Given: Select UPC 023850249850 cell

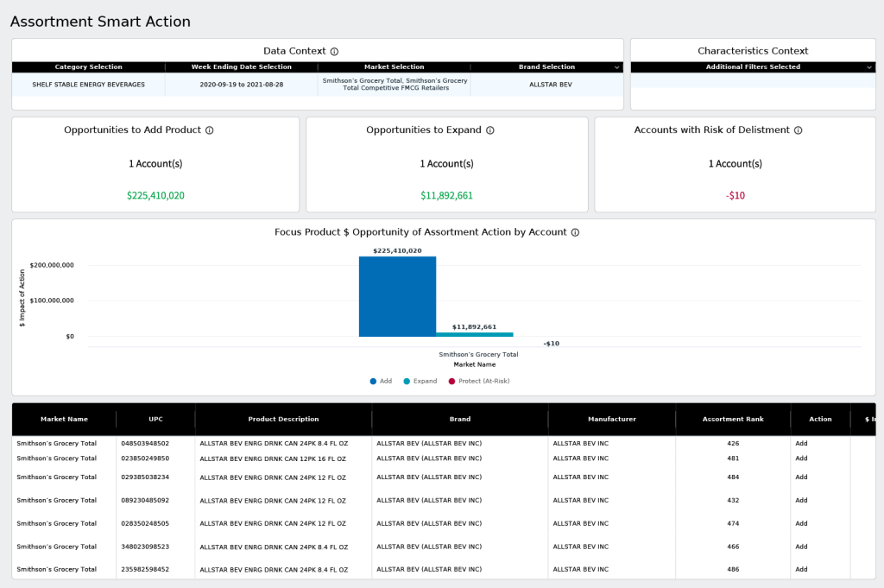Looking at the screenshot, I should [145, 458].
